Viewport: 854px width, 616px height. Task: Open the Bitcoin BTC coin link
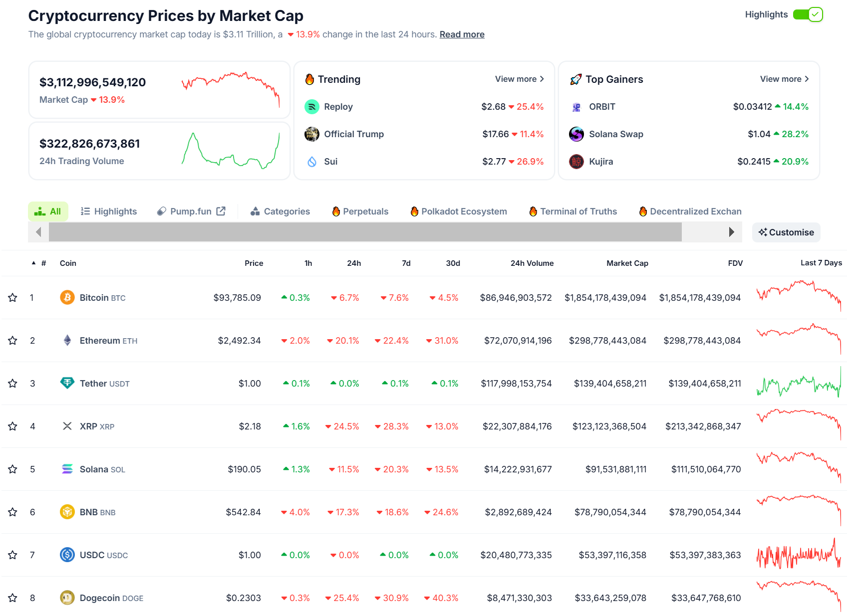click(102, 298)
